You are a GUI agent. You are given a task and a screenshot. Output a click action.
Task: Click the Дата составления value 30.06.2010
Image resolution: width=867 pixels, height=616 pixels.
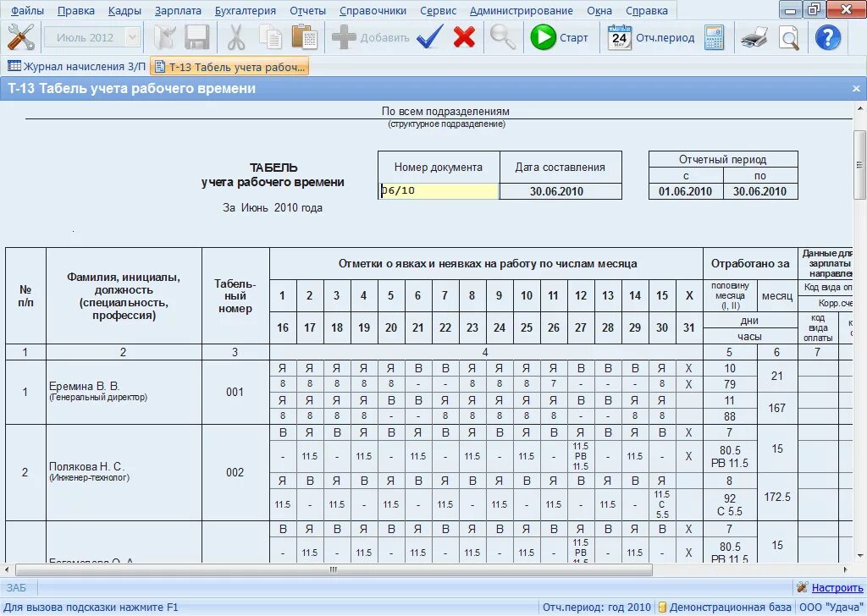click(x=556, y=191)
